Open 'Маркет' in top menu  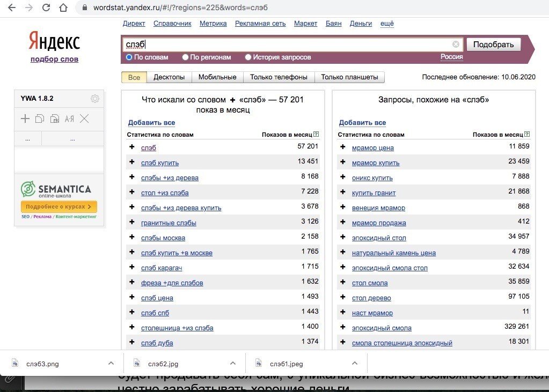pos(306,24)
